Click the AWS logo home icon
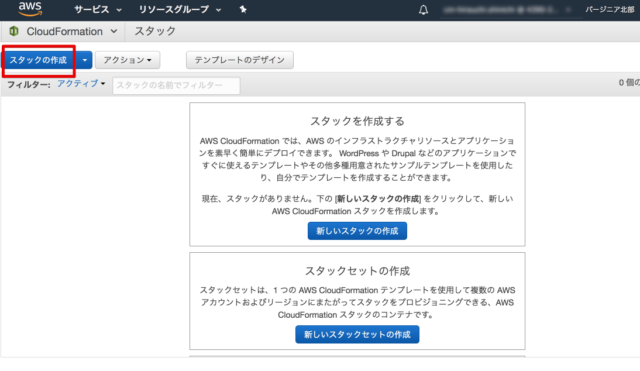 pyautogui.click(x=30, y=9)
